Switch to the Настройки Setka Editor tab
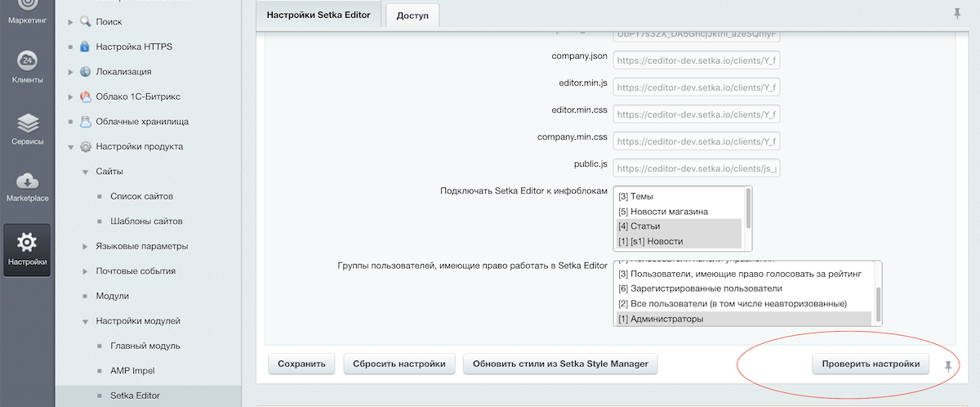 [x=318, y=15]
